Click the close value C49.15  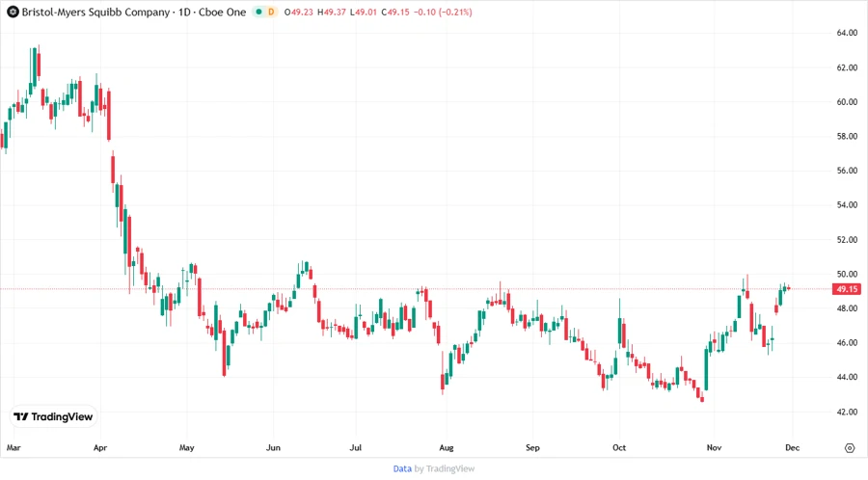(395, 12)
